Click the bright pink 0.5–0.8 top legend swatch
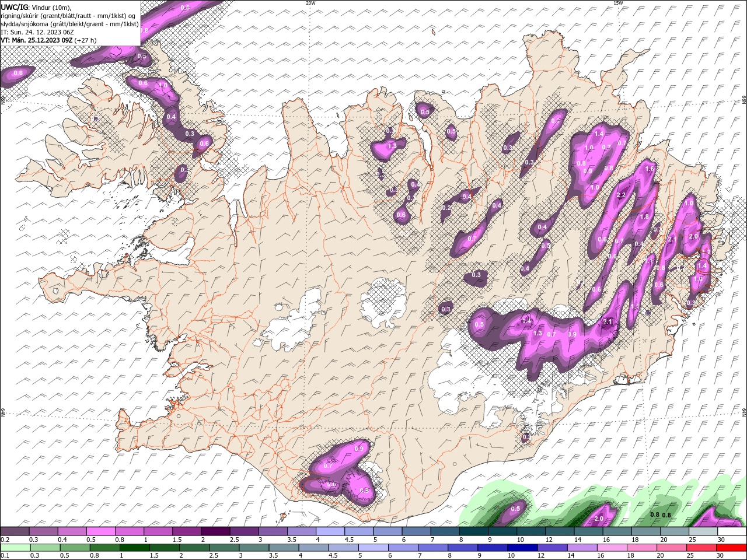747x560 pixels. point(101,531)
